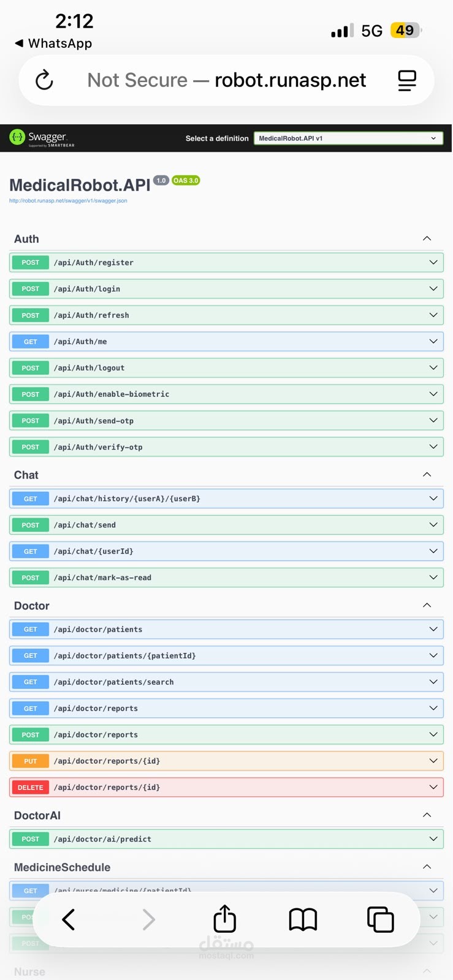Collapse the Chat section

point(427,475)
